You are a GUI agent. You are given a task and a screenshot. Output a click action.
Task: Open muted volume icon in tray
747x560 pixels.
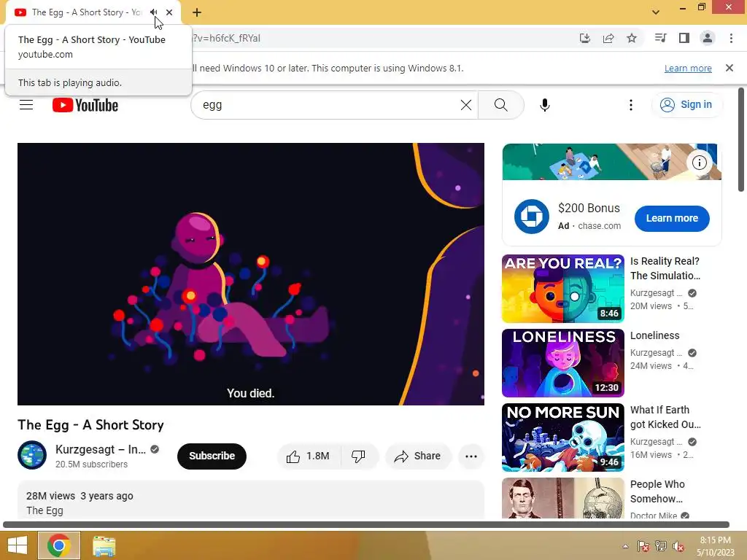[x=678, y=546]
